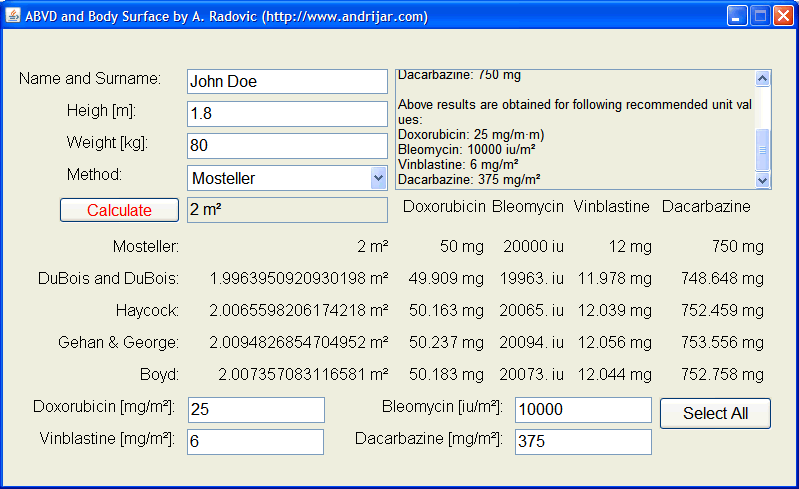
Task: Focus the Vinblastine mg/m² input field
Action: 256,442
